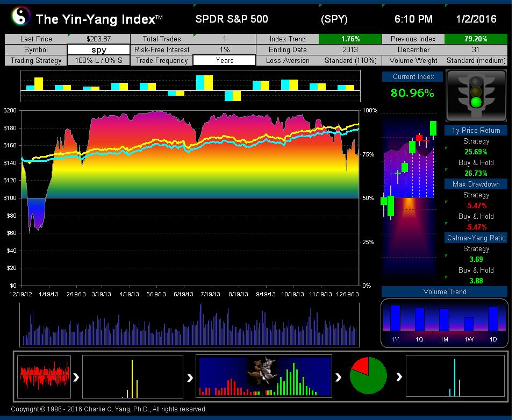Viewport: 516px width, 420px height.
Task: Click the Volume Trend header
Action: (x=445, y=291)
